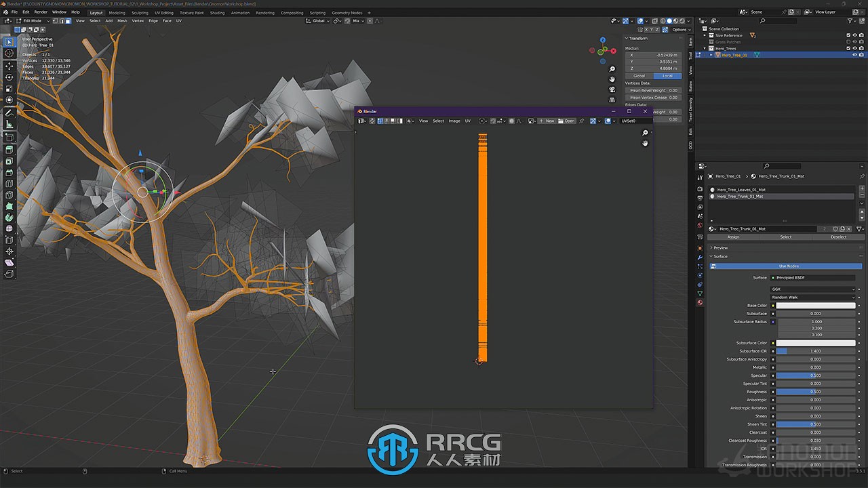Switch Transform median to Global
The width and height of the screenshot is (868, 488).
click(639, 76)
